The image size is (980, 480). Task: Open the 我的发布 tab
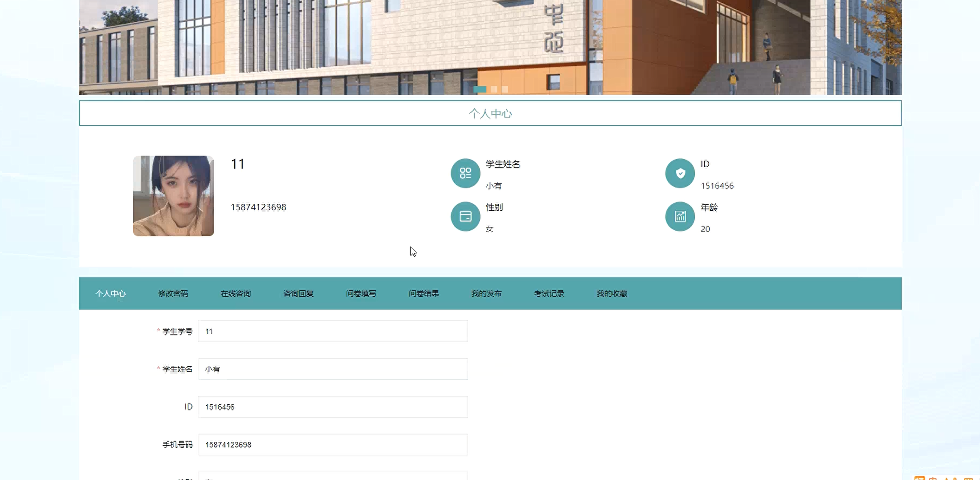point(487,293)
